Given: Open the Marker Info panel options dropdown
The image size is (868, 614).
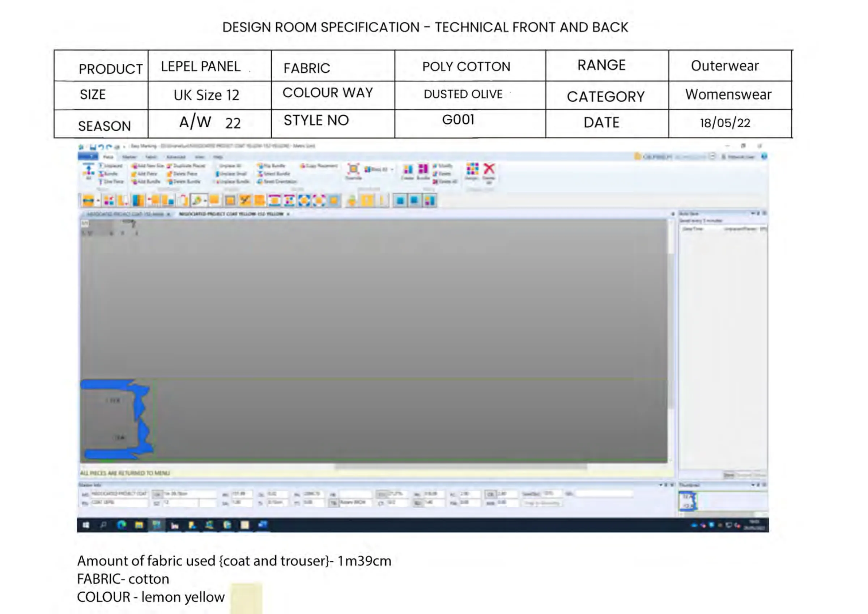Looking at the screenshot, I should [x=660, y=485].
